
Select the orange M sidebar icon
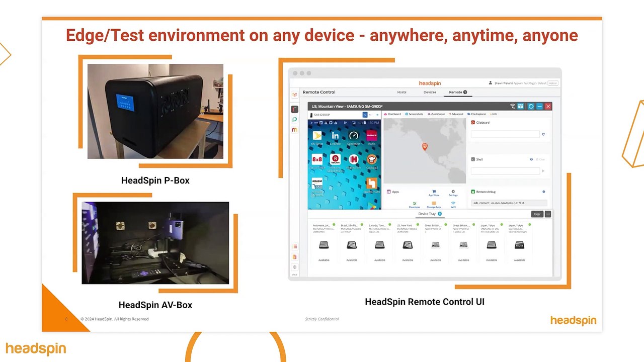[x=295, y=130]
